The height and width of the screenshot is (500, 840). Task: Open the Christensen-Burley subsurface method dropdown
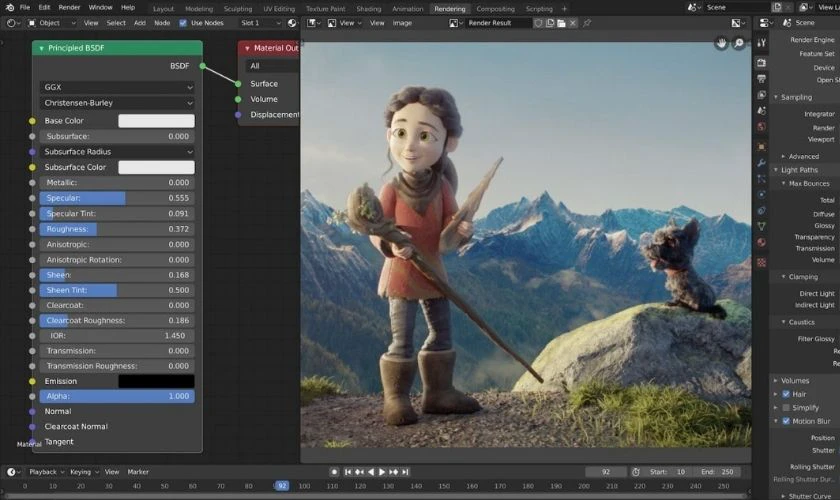117,103
